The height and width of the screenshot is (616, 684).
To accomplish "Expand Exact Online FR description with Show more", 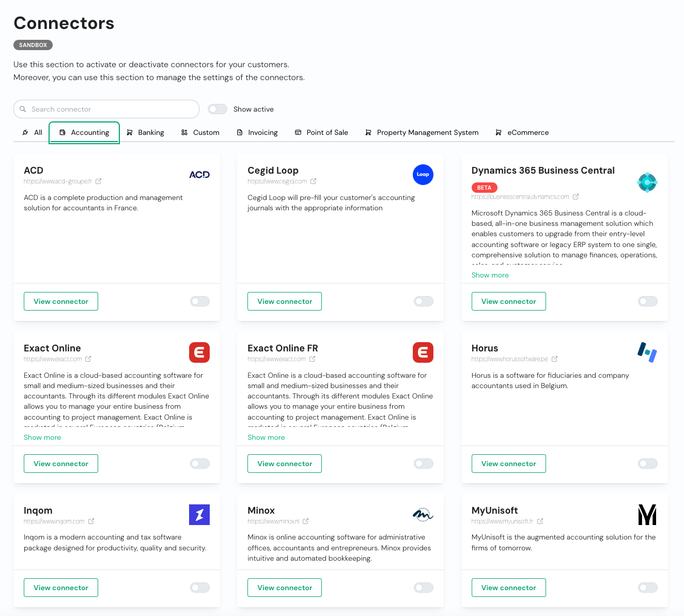I will [266, 437].
